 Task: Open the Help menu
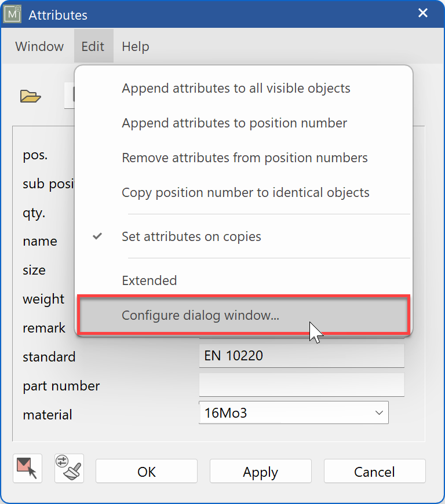tap(136, 46)
